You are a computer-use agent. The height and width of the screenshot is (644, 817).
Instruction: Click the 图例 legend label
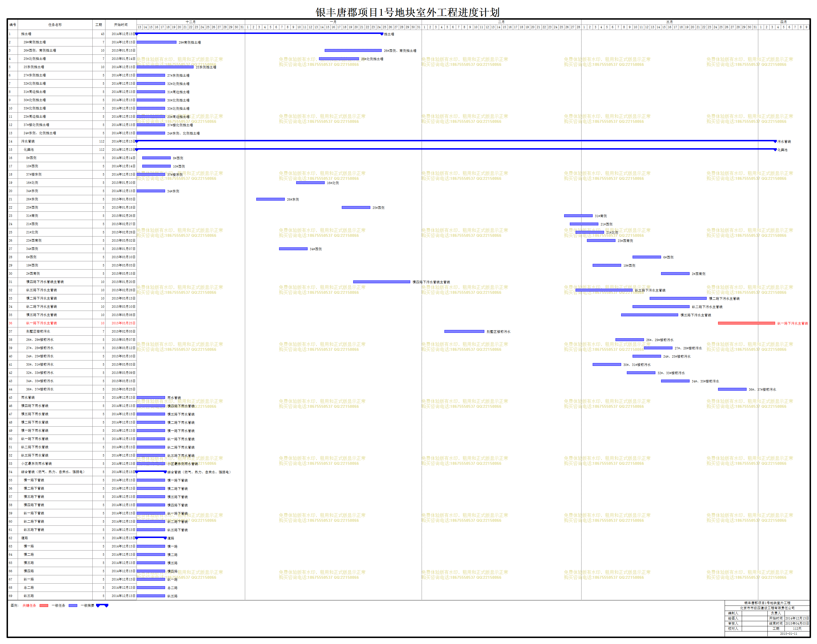[14, 606]
